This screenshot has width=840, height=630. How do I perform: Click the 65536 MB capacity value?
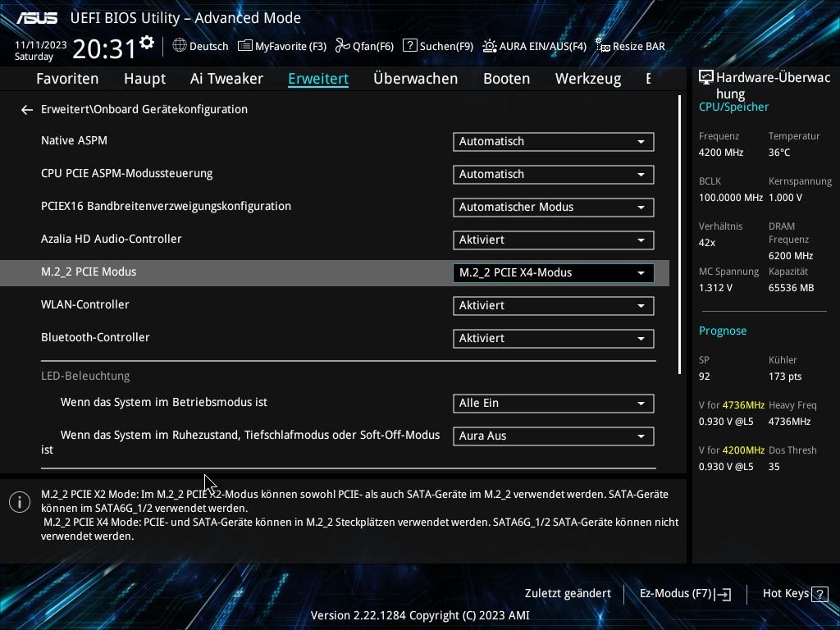(791, 288)
